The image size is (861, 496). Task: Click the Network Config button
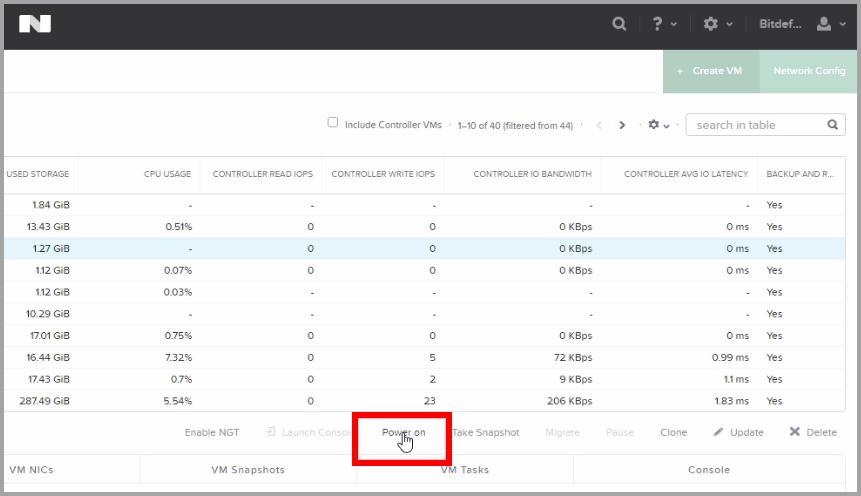click(808, 71)
